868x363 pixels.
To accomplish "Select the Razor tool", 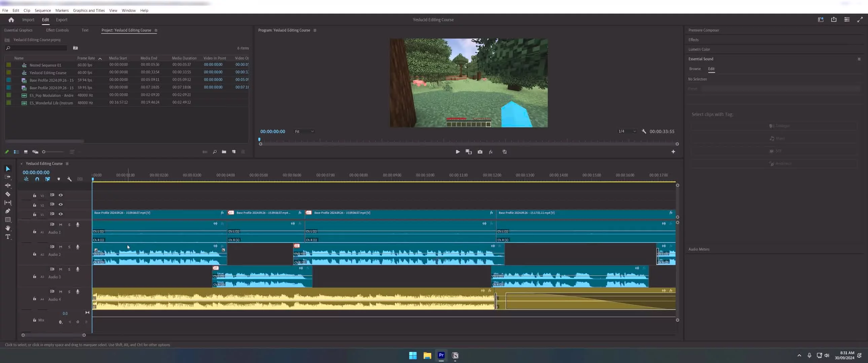I will click(x=8, y=194).
